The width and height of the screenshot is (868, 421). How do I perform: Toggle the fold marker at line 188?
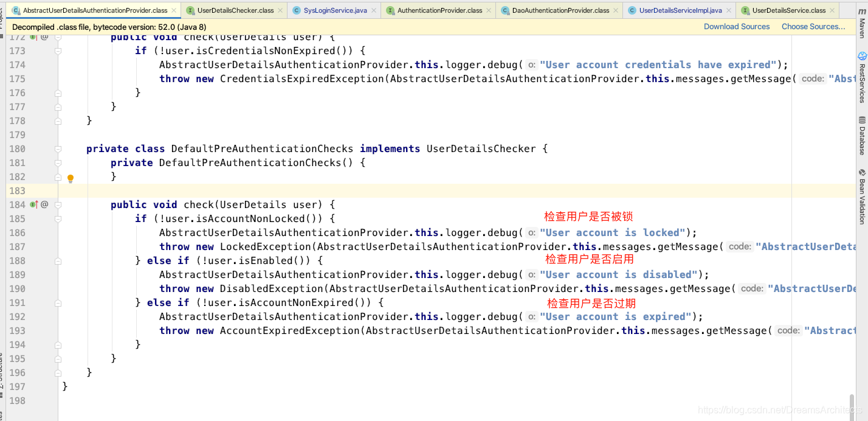58,261
